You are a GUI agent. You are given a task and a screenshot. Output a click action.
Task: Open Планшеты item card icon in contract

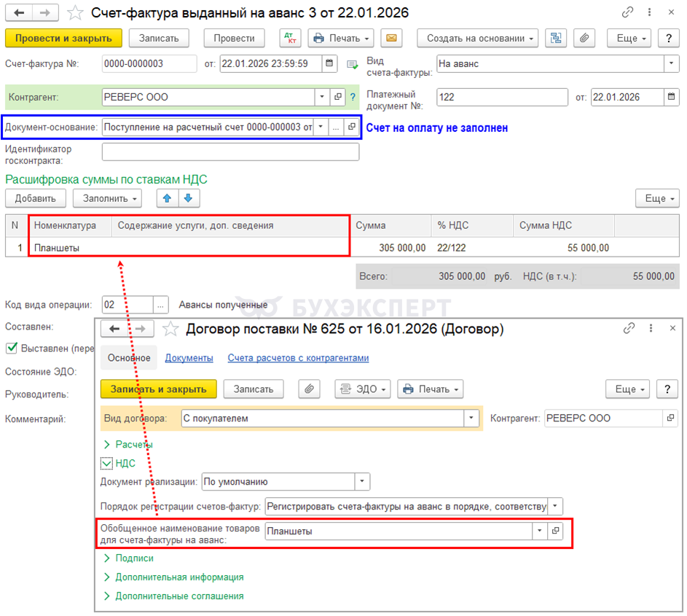(x=555, y=531)
